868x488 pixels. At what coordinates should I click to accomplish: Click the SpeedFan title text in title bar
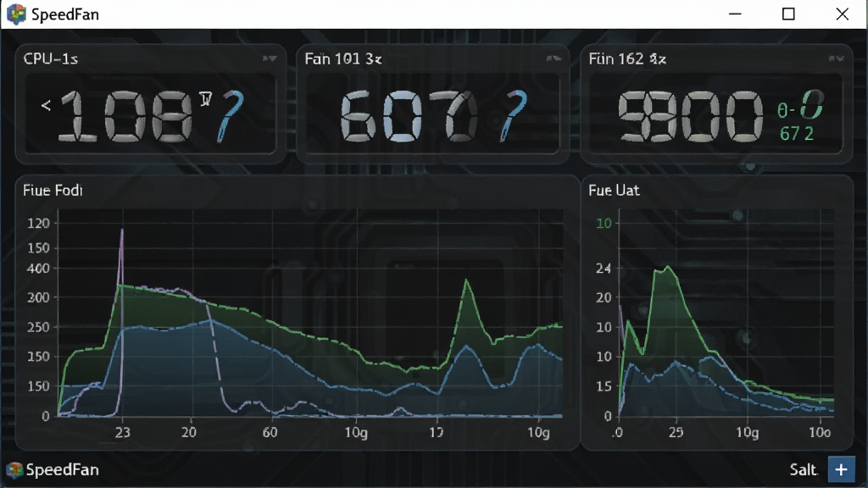point(65,14)
